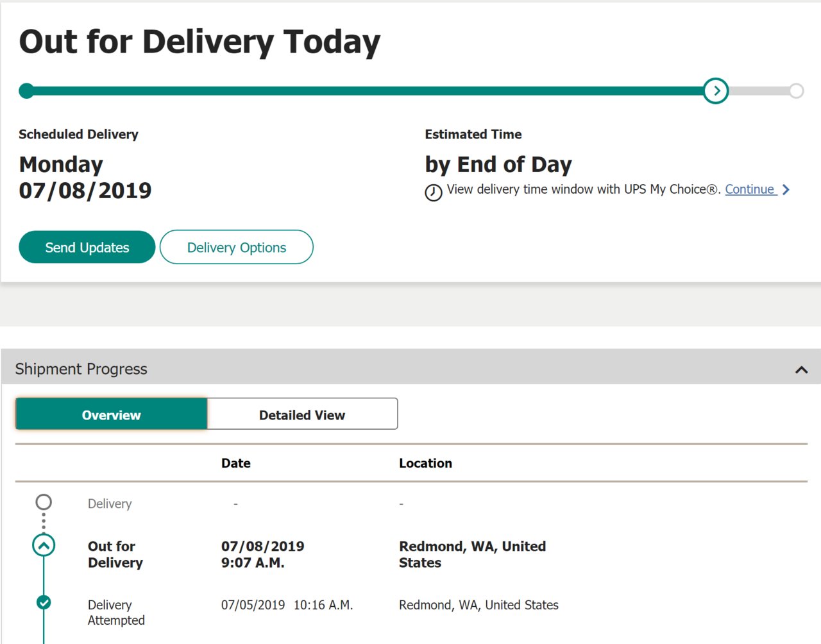Screen dimensions: 821x644
Task: Select the Out for Delivery status row
Action: click(x=411, y=554)
